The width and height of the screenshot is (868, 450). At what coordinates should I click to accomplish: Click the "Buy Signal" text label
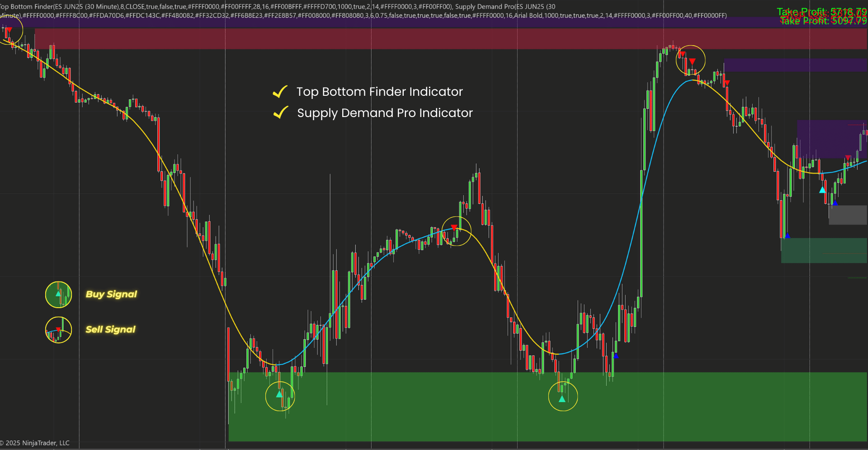click(111, 295)
